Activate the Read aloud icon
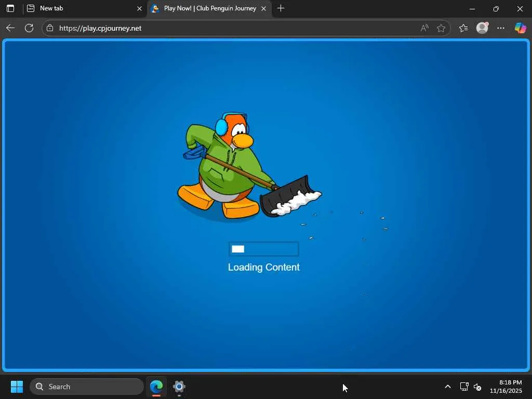The image size is (532, 399). 424,28
